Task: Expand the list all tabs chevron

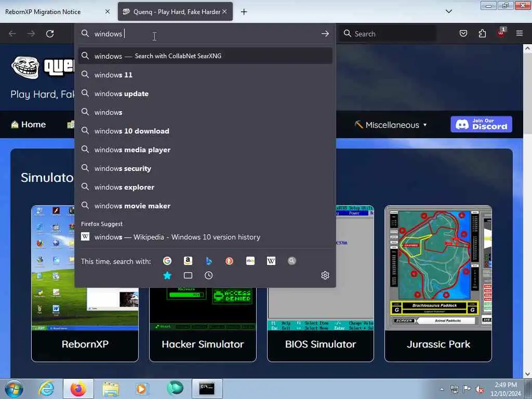Action: click(448, 11)
